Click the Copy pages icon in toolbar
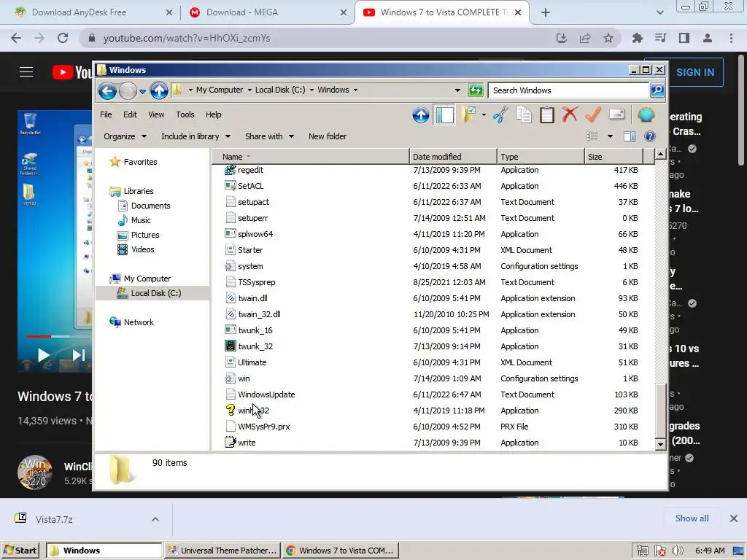 click(524, 114)
